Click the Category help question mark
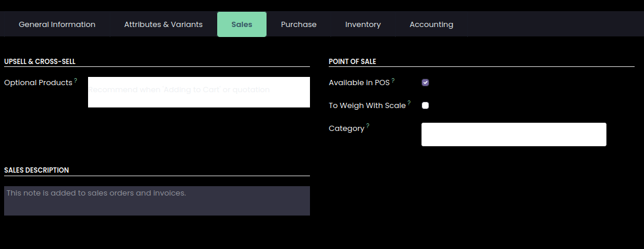 [x=368, y=126]
